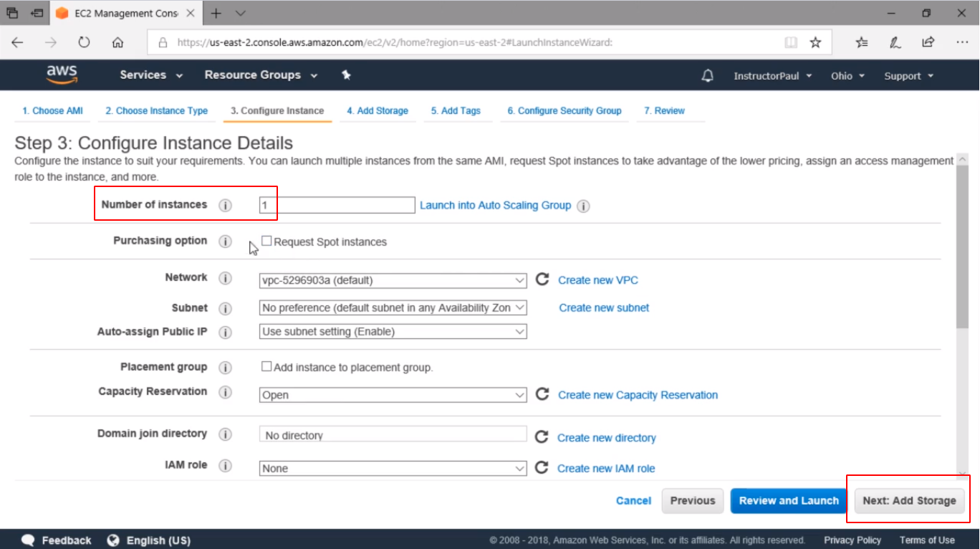The image size is (980, 549).
Task: Refresh the Domain join directory list
Action: click(x=542, y=436)
